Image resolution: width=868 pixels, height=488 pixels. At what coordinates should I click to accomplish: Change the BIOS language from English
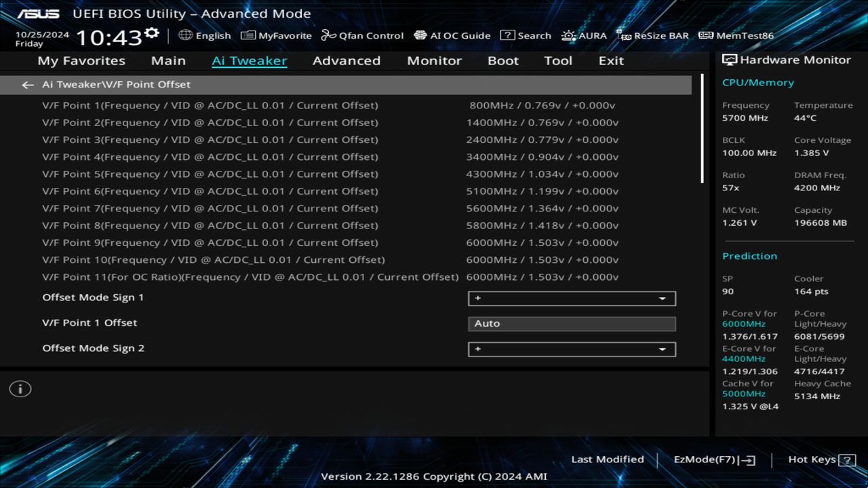[205, 35]
